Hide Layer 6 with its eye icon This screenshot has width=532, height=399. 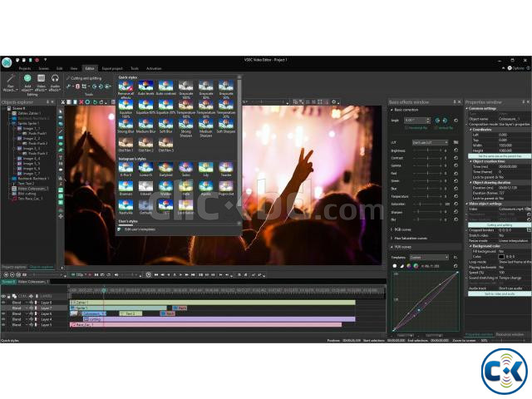(3, 313)
